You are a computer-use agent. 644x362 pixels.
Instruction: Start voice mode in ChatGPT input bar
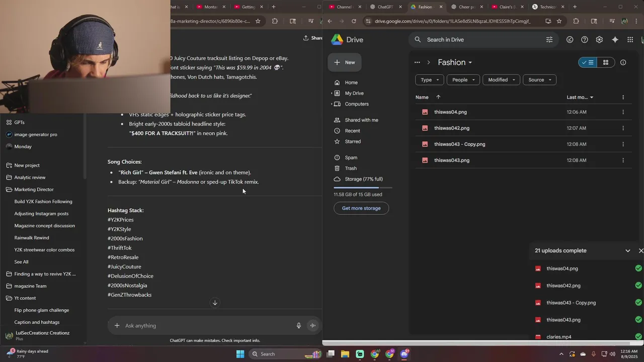pos(312,326)
